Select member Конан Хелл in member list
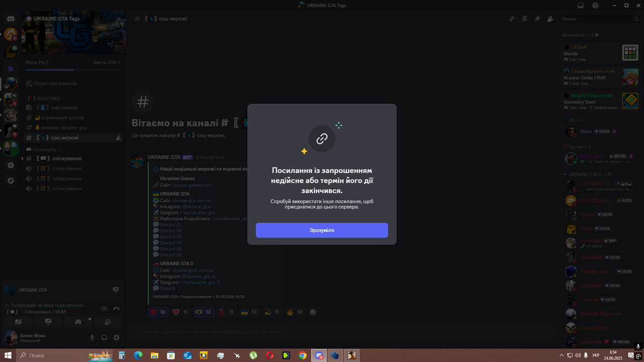 coord(601,328)
